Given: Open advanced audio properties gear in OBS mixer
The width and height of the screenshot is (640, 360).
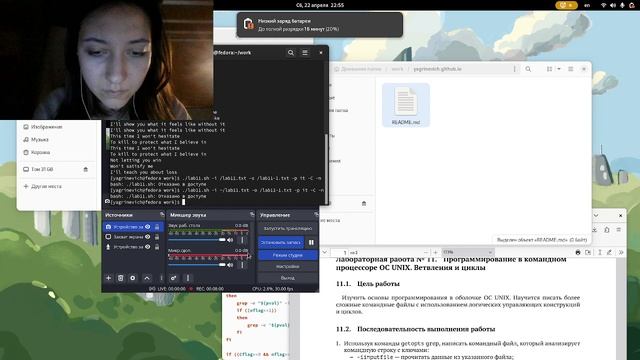Looking at the screenshot, I should pyautogui.click(x=173, y=278).
